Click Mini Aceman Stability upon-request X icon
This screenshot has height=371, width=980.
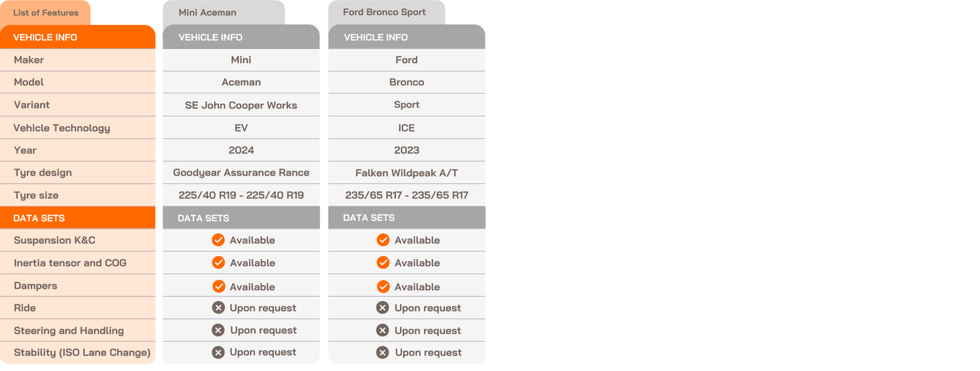click(x=218, y=353)
